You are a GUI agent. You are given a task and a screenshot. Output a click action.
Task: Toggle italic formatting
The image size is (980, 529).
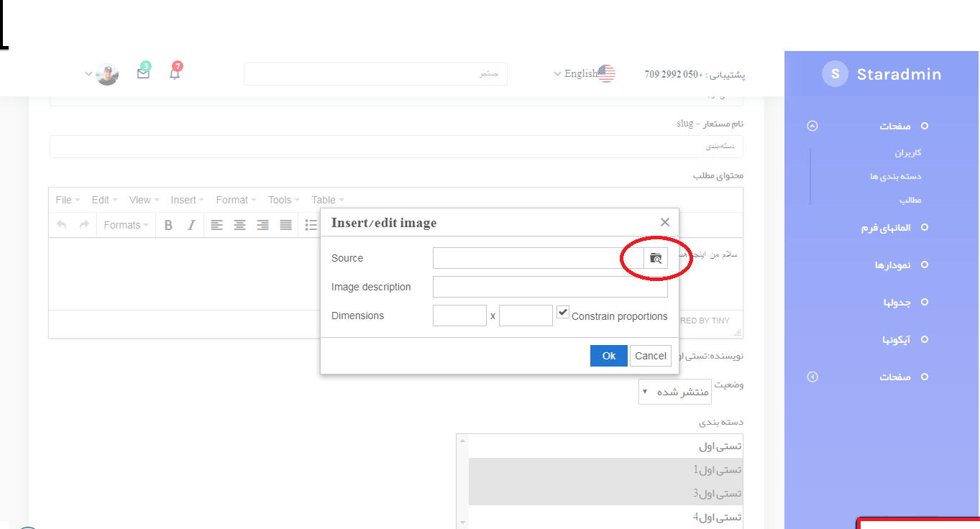coord(191,225)
